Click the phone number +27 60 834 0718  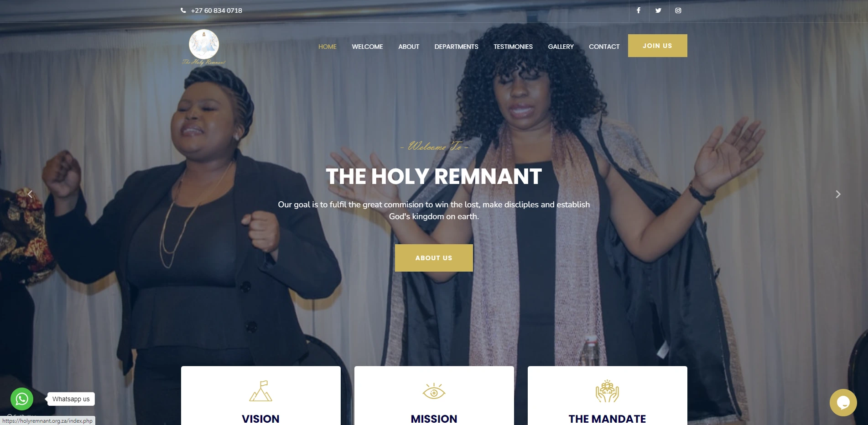pos(217,10)
